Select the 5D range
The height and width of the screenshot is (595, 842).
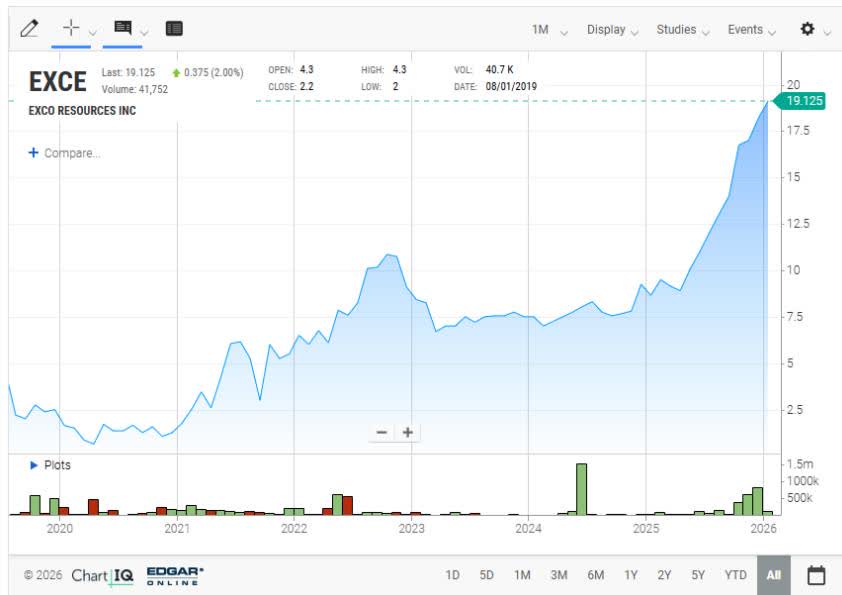(x=487, y=575)
